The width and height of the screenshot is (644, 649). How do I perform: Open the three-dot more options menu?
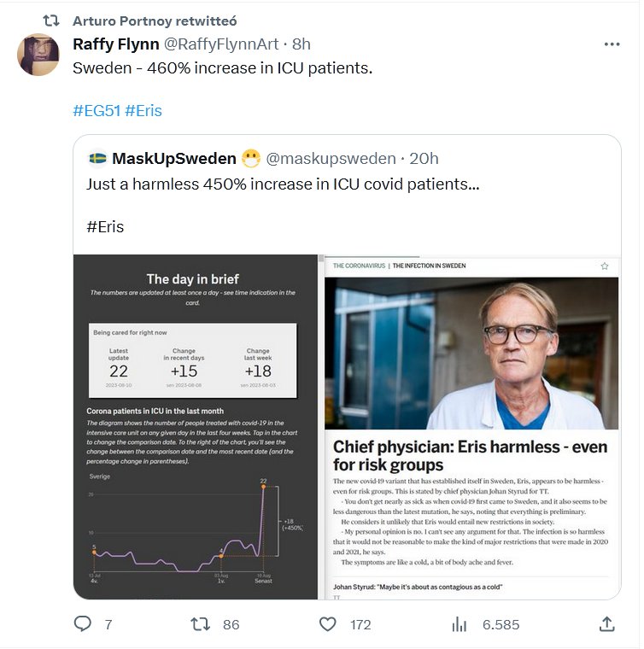tap(612, 44)
